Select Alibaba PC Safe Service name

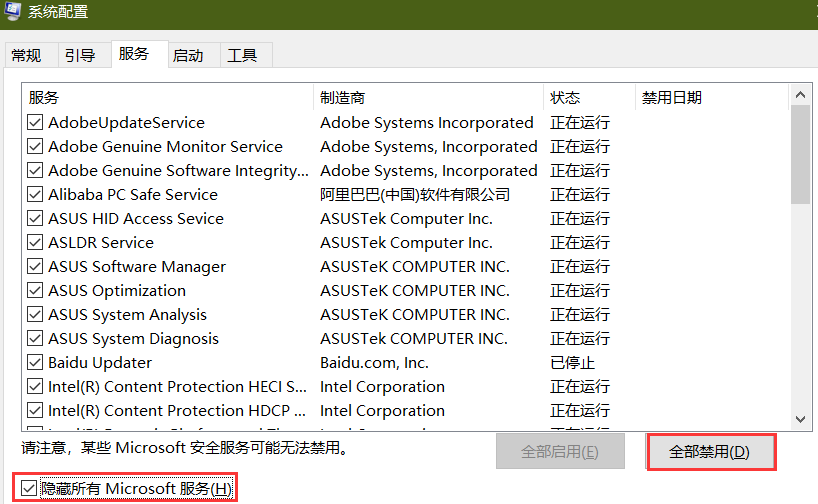click(x=133, y=195)
